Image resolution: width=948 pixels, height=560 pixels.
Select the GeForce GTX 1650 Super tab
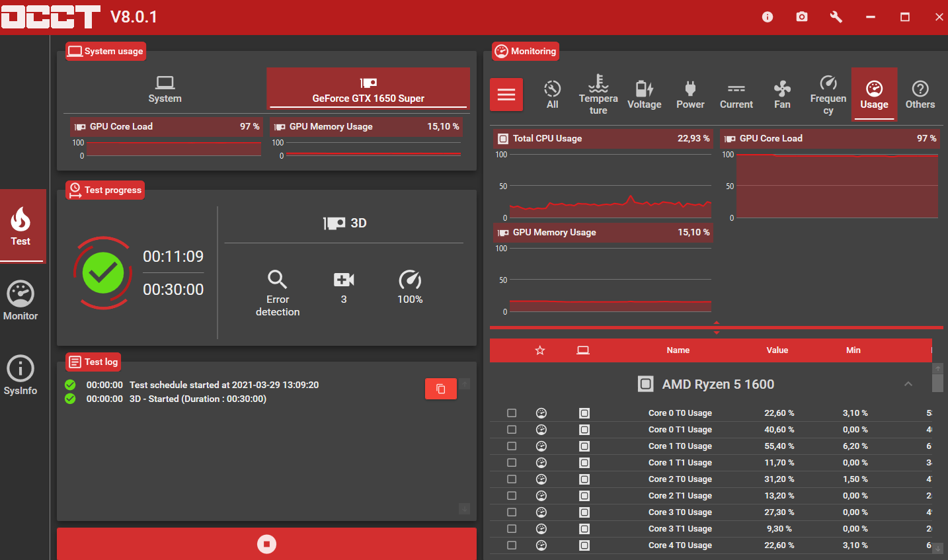click(x=368, y=89)
